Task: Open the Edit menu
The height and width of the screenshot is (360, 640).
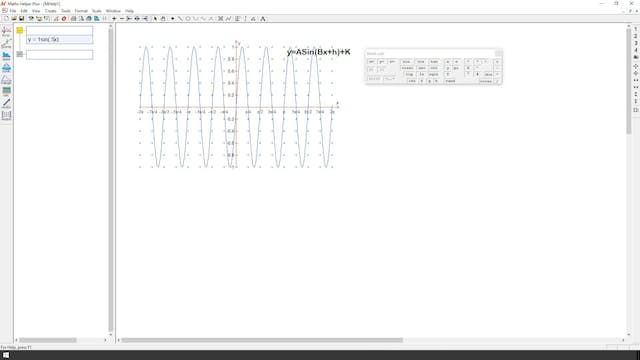Action: [24, 11]
